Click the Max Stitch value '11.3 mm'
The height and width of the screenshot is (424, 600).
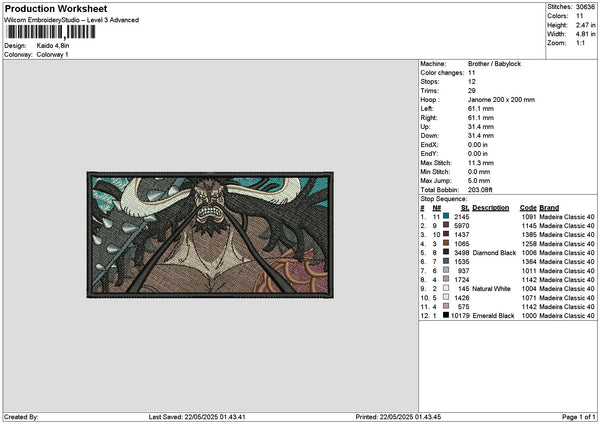(481, 163)
